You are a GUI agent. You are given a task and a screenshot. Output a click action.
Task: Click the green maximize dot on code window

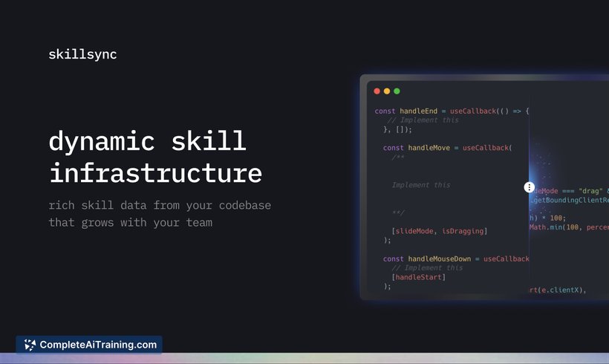point(397,91)
